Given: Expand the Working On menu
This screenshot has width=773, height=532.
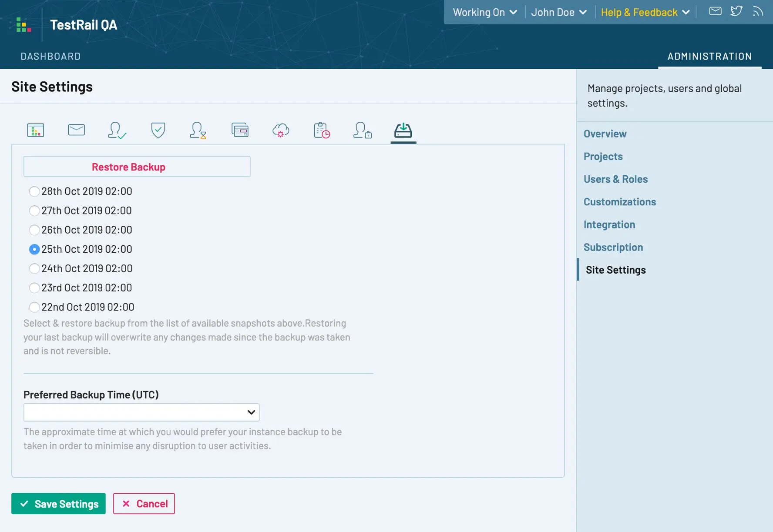Looking at the screenshot, I should click(485, 12).
